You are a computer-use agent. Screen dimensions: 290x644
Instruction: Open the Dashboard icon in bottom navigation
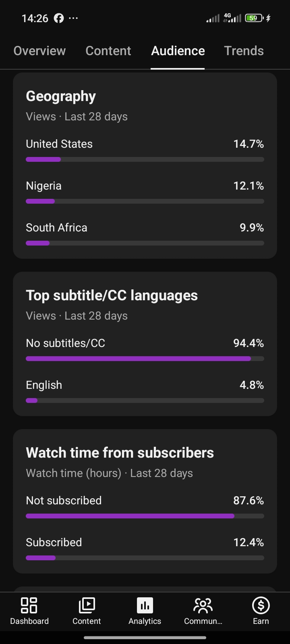coord(29,605)
